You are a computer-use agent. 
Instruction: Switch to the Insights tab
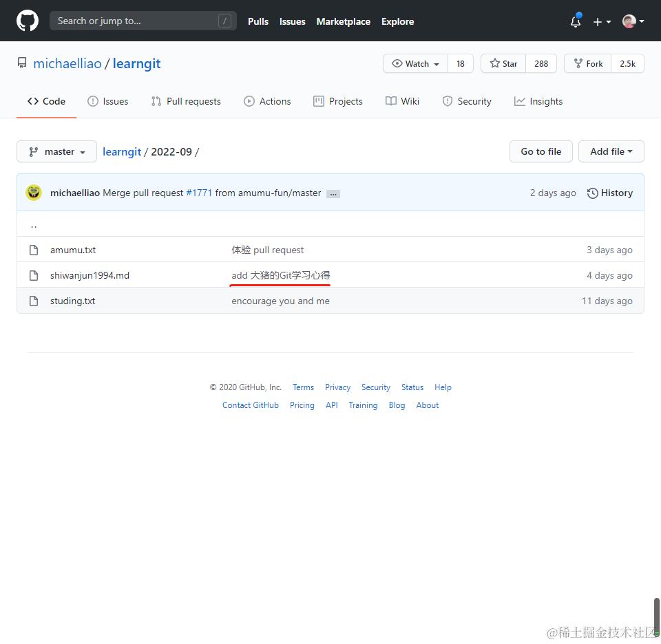(x=538, y=102)
